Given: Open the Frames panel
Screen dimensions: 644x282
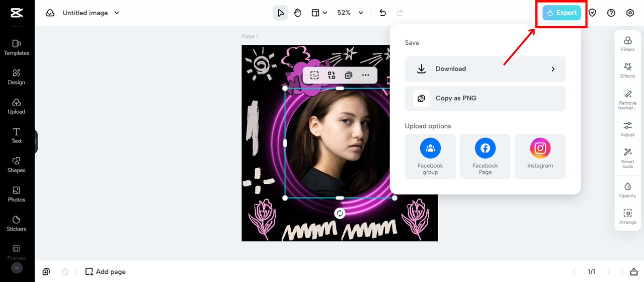Looking at the screenshot, I should click(17, 252).
